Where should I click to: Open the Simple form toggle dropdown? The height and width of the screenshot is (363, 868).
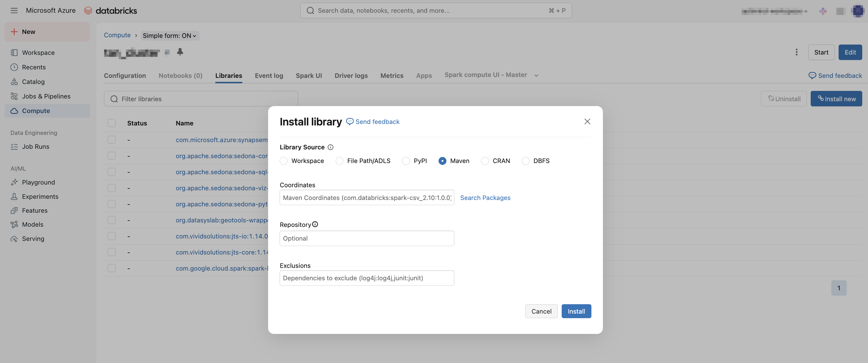coord(170,35)
